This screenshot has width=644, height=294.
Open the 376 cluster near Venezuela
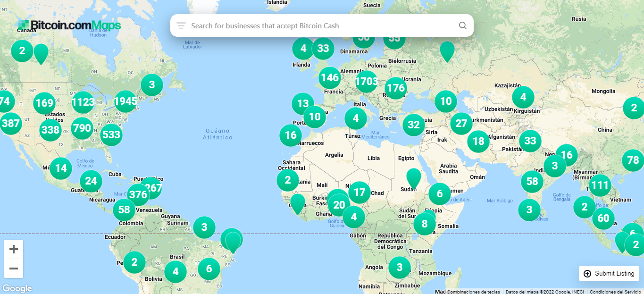138,194
